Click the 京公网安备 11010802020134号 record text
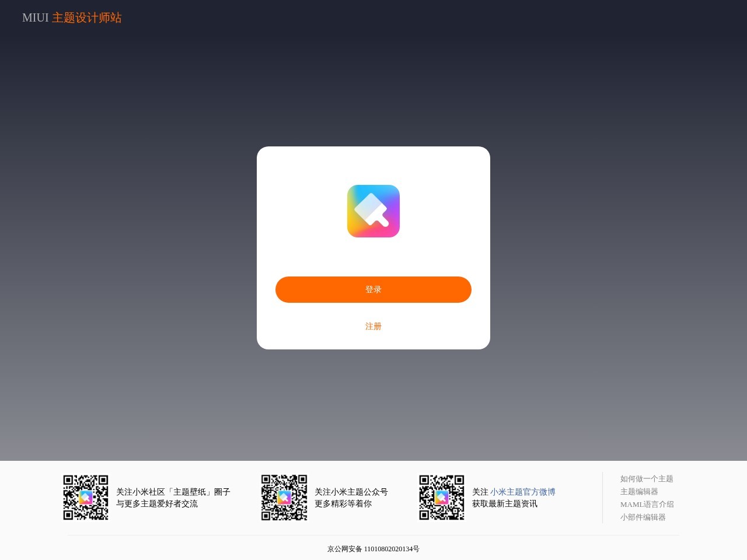This screenshot has height=560, width=747. click(373, 549)
